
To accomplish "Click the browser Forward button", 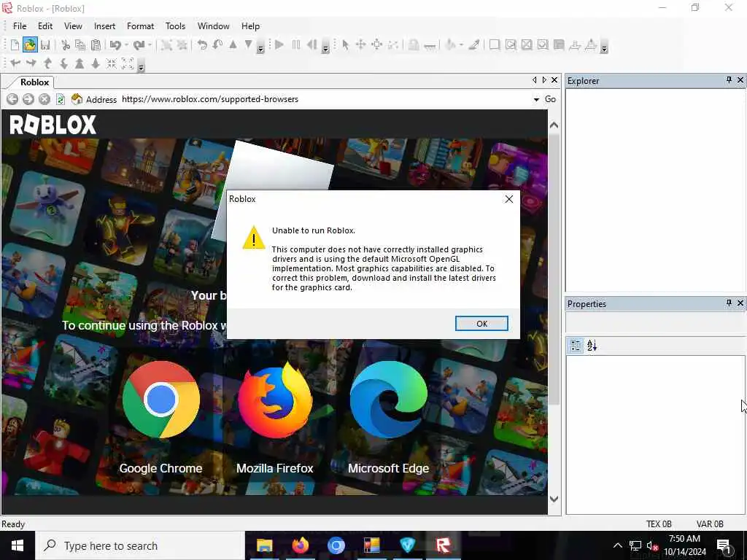I will (x=28, y=99).
